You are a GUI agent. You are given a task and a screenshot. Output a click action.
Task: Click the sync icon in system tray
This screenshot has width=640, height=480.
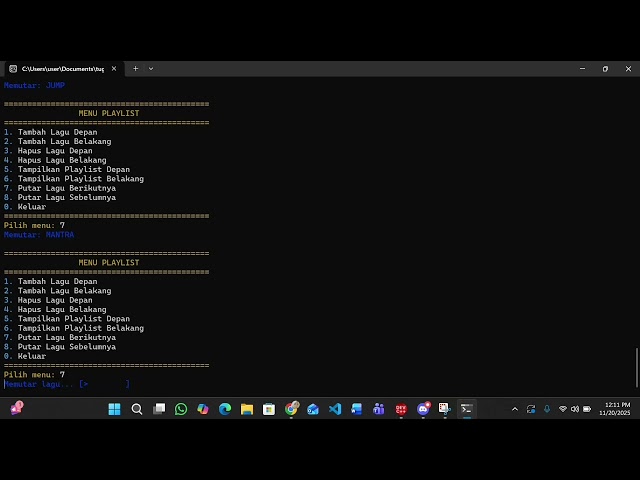pos(531,409)
